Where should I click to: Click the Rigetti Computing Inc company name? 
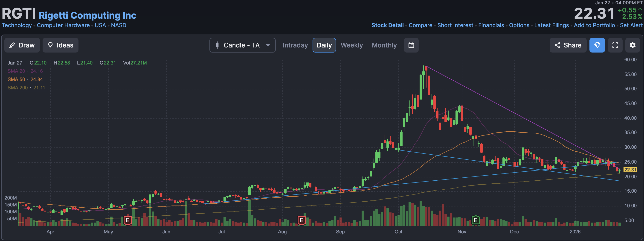tap(87, 15)
